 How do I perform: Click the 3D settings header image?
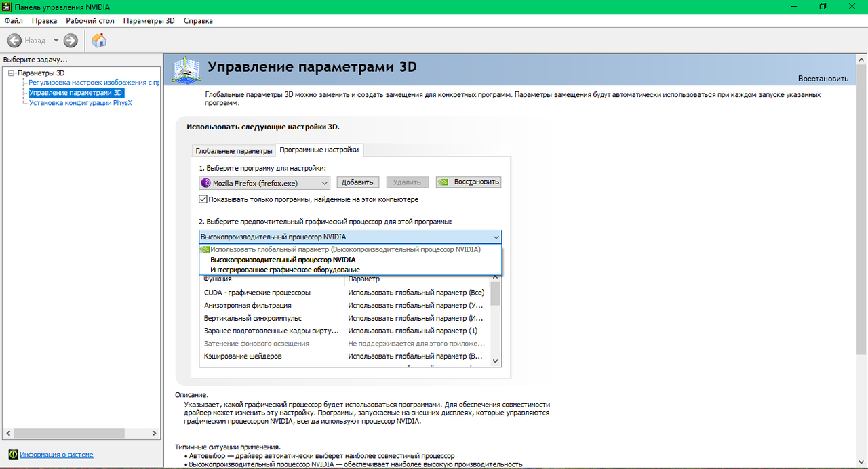click(186, 69)
